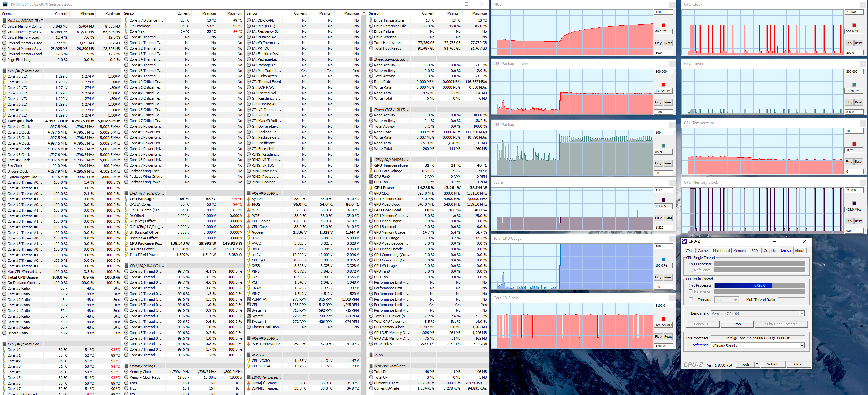
Task: Enable the Threads checkbox in CPU-Z
Action: click(691, 299)
